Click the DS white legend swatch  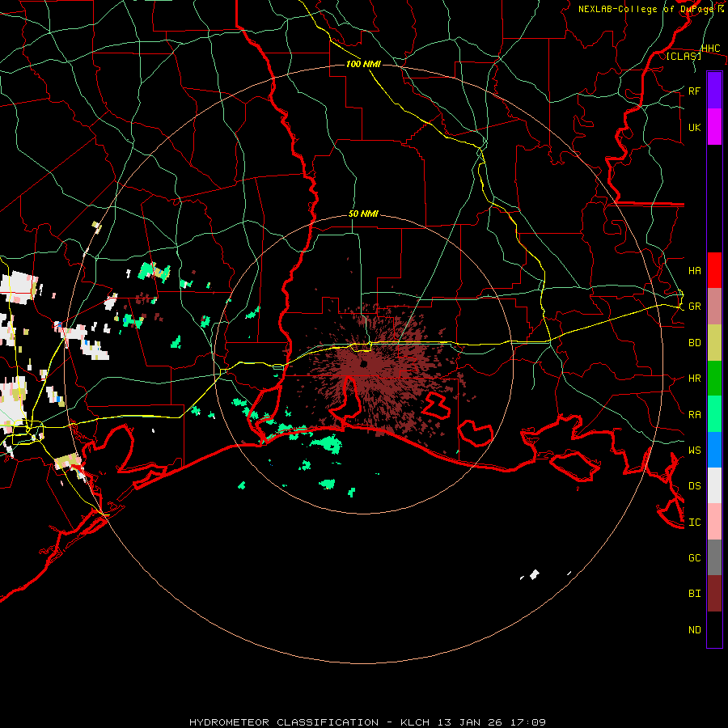click(714, 485)
